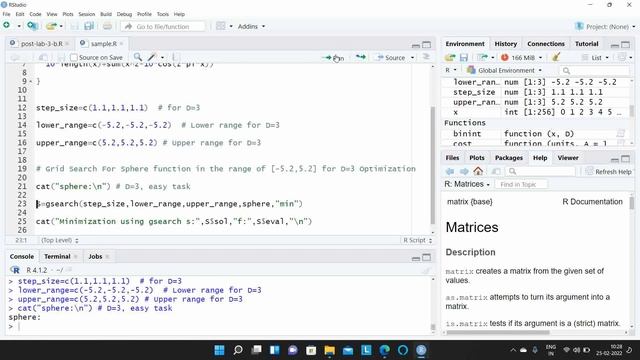Open the R language dropdown in Environment pane
Viewport: 640px width, 360px height.
point(450,70)
